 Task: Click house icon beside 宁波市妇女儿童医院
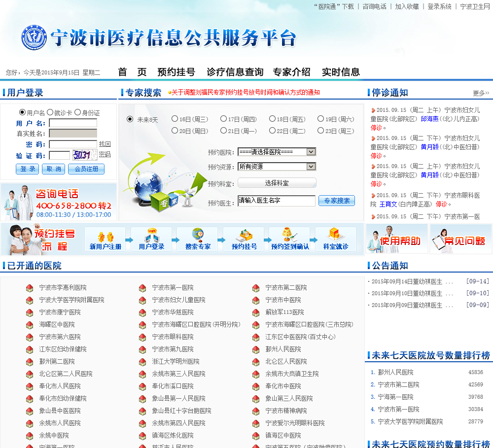[142, 300]
